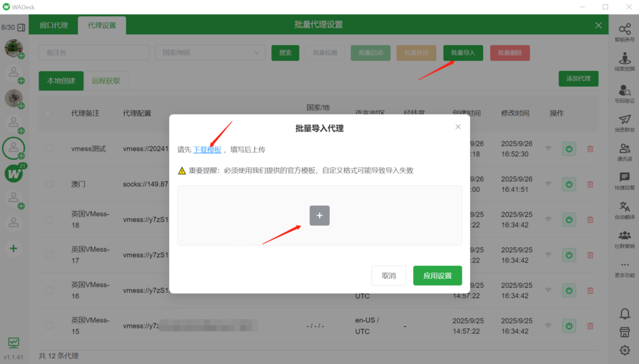Switch to the 远程获取 tab
Viewport: 639px width, 364px height.
(106, 80)
